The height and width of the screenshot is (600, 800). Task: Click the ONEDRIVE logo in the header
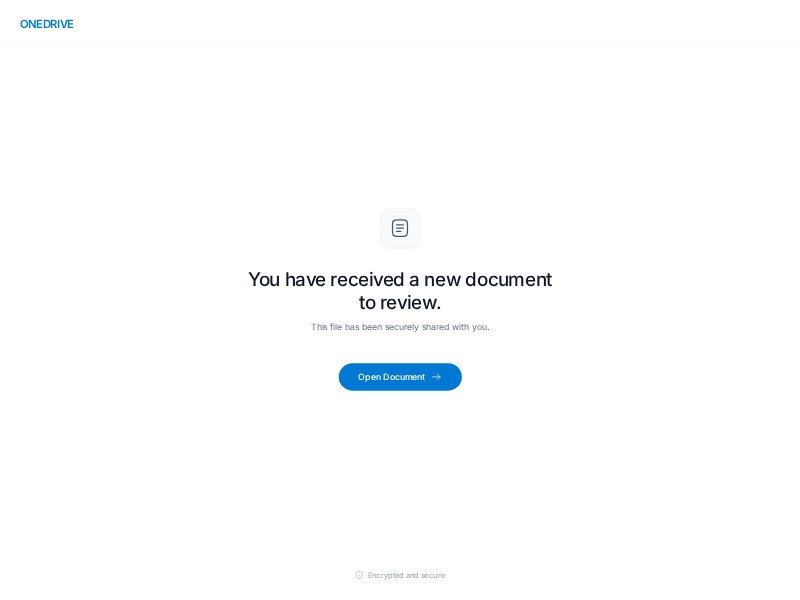46,24
